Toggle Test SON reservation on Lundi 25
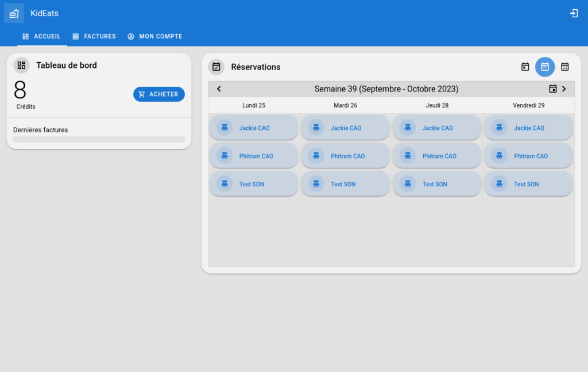Image resolution: width=588 pixels, height=372 pixels. coord(254,184)
